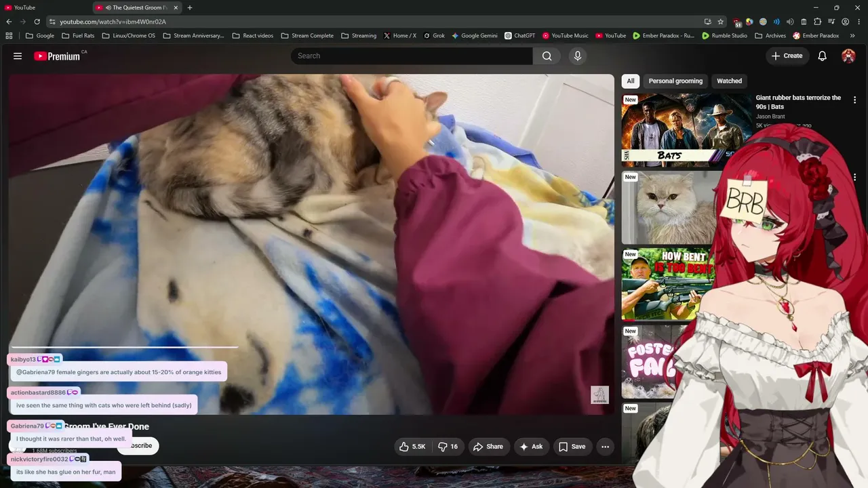This screenshot has height=488, width=868.
Task: Open options for the Giant rubber bats video
Action: (x=854, y=100)
